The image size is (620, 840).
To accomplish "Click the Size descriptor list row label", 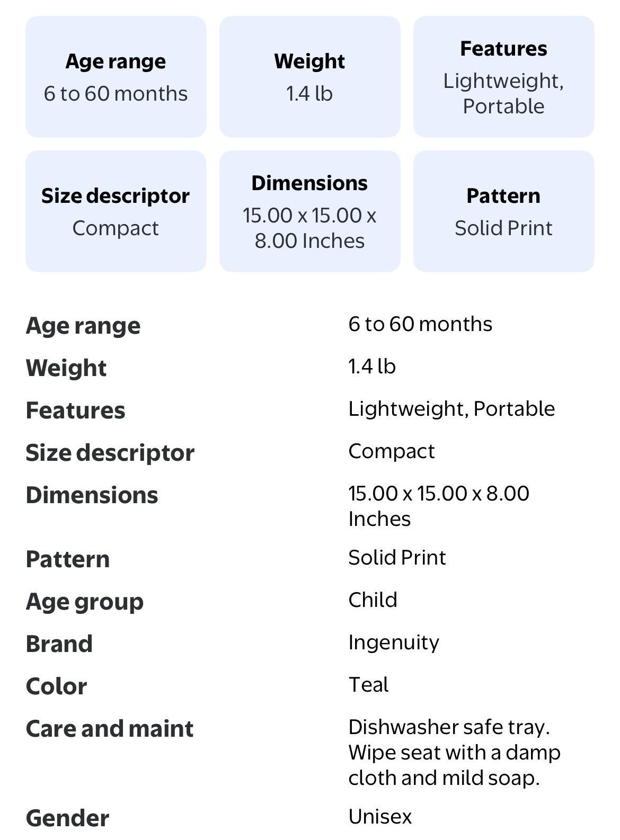I will pyautogui.click(x=110, y=453).
